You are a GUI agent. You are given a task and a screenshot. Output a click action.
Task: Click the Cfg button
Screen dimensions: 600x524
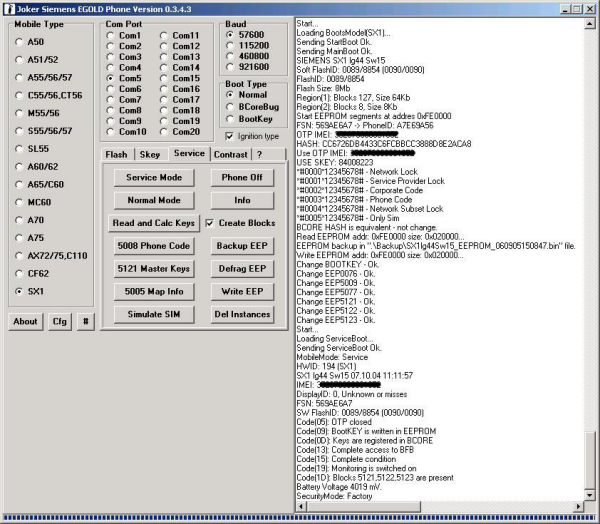[60, 322]
